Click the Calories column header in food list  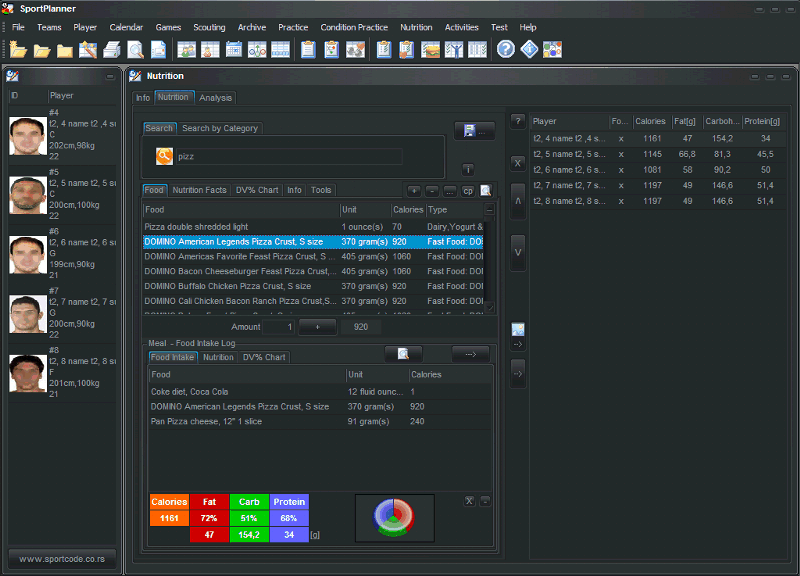tap(407, 210)
